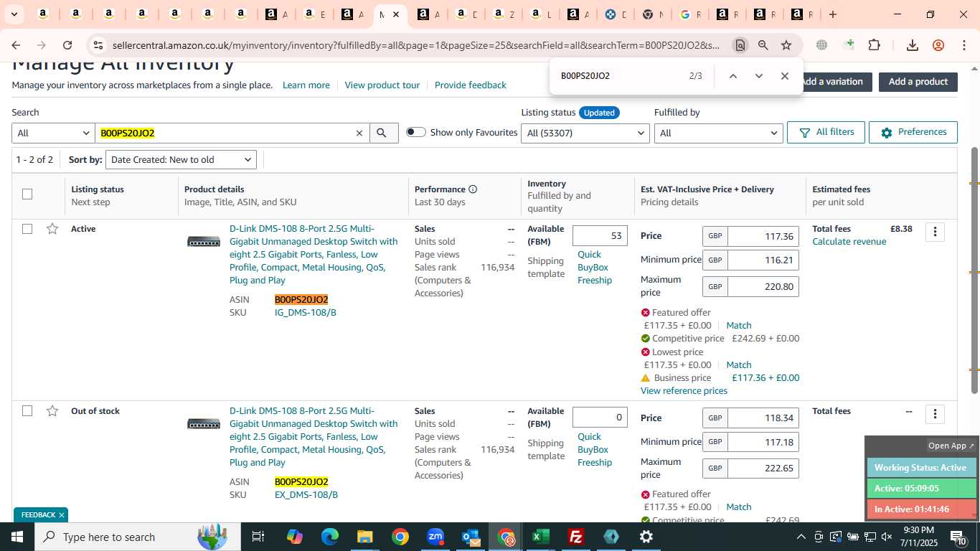The width and height of the screenshot is (980, 551).
Task: Close the FEEDBACK tab
Action: pos(62,515)
